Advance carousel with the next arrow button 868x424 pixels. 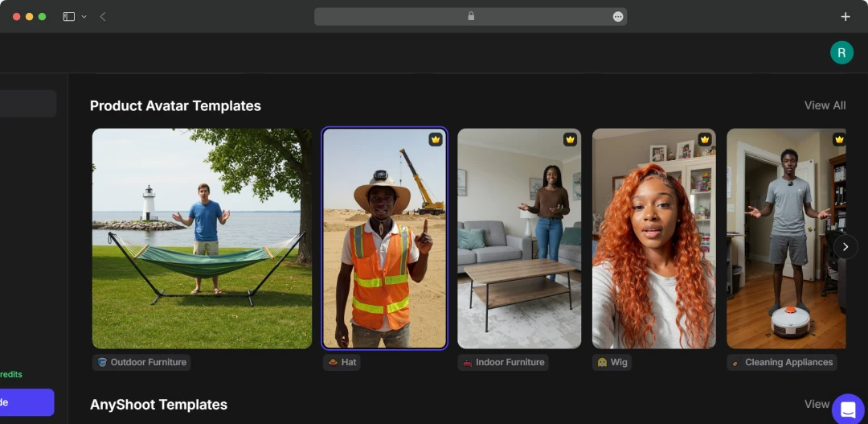pos(845,247)
